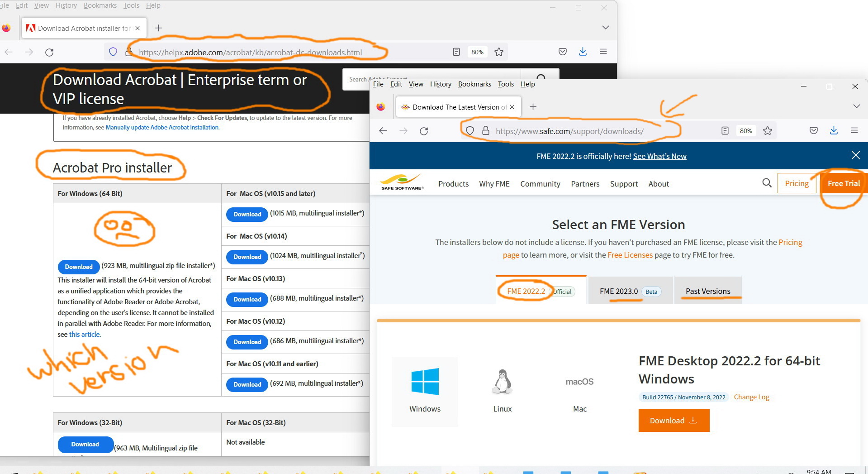Download Acrobat for Mac OS v10.15 and later

point(247,214)
